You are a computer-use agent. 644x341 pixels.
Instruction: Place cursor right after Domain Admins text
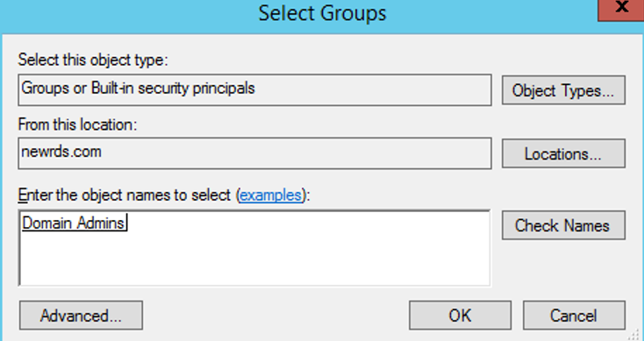point(127,223)
